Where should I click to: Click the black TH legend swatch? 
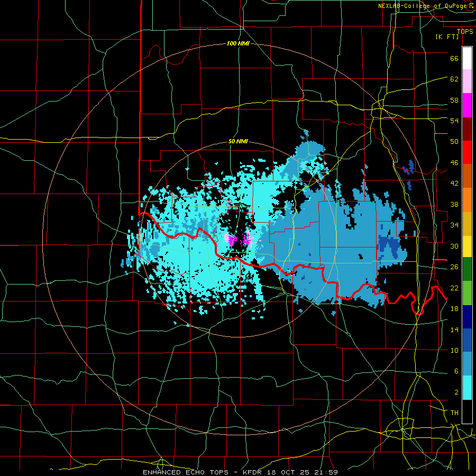[467, 411]
